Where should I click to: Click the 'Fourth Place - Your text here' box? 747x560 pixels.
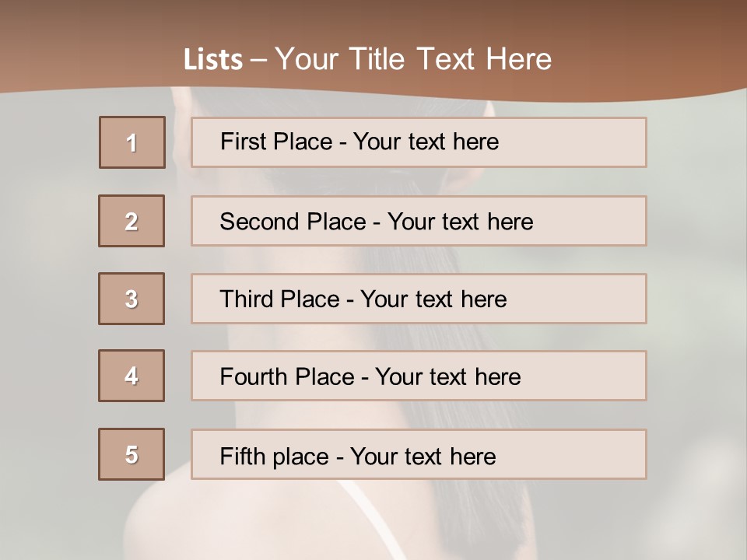(x=419, y=376)
